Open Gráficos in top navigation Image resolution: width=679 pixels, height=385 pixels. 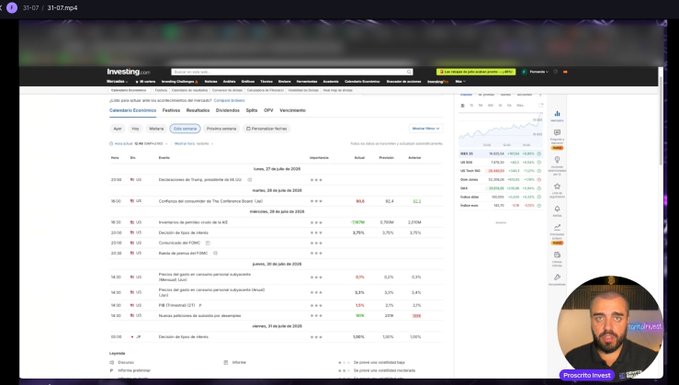248,81
